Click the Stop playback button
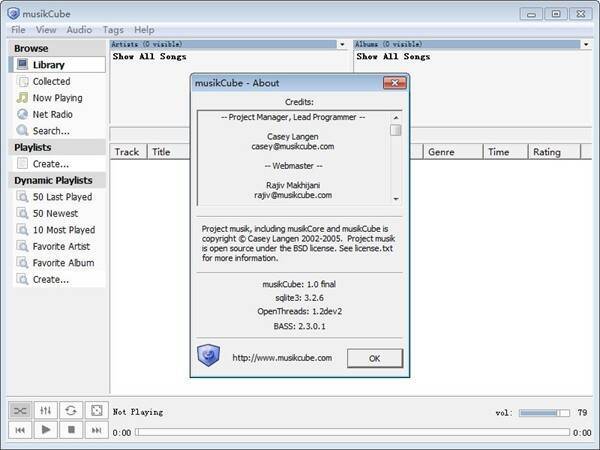 (x=71, y=430)
